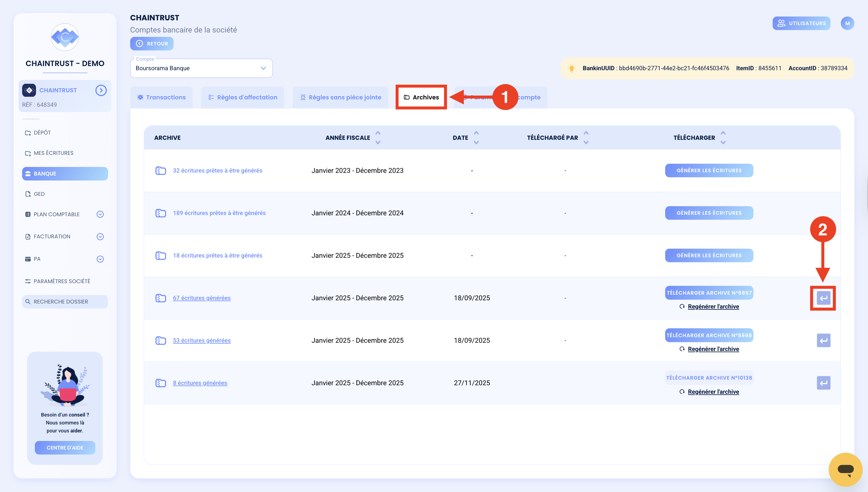Regenerate archive for 67 écritures row

click(x=709, y=306)
